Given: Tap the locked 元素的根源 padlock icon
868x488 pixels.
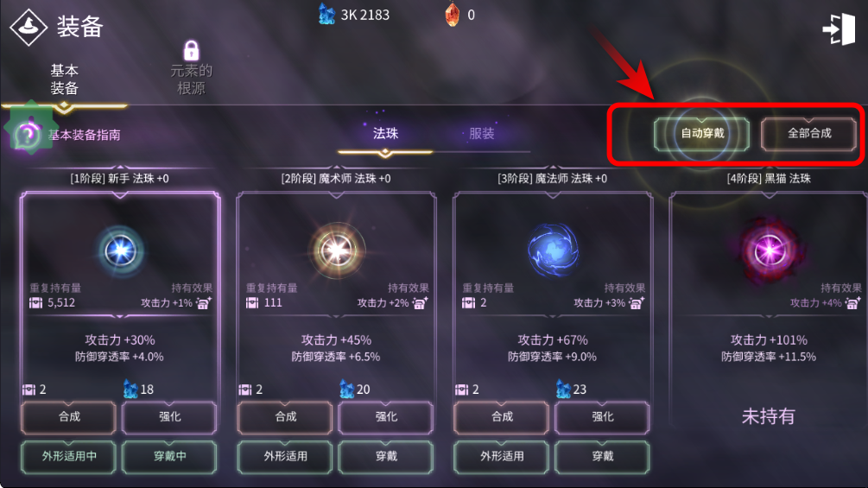Looking at the screenshot, I should coord(191,50).
